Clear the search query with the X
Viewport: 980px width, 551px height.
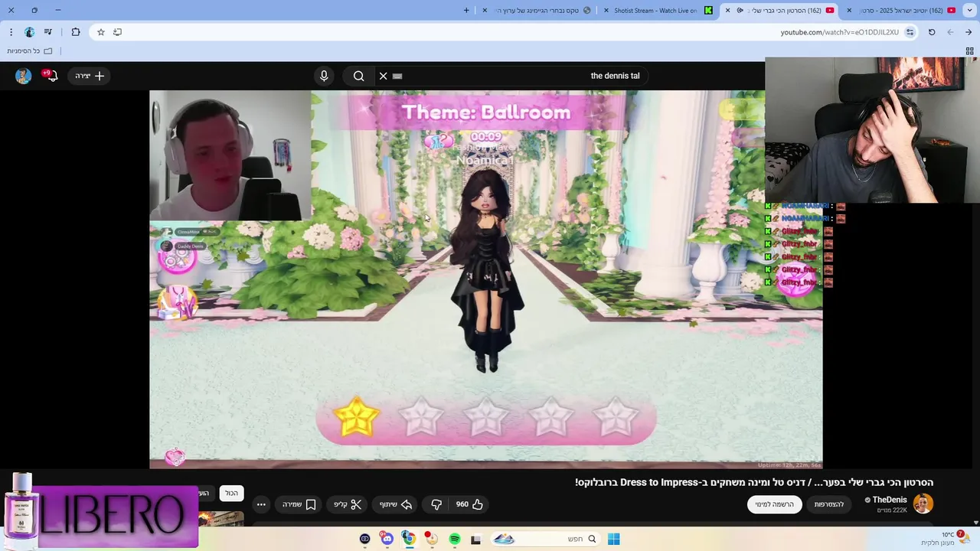click(384, 76)
